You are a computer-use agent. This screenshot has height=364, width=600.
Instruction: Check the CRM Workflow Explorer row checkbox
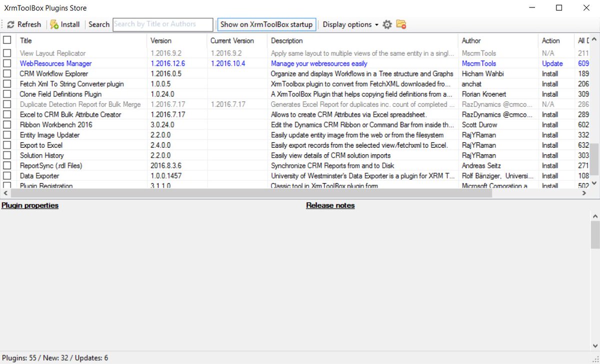point(7,73)
